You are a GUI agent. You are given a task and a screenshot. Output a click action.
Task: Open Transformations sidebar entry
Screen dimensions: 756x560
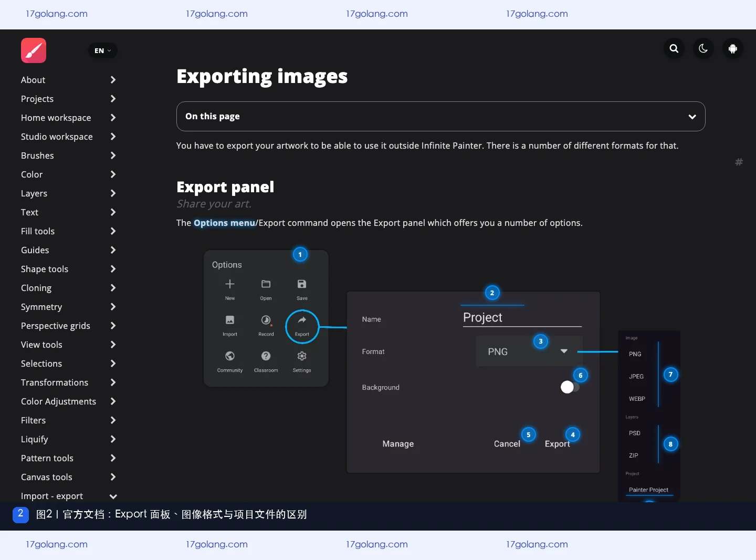pyautogui.click(x=55, y=382)
